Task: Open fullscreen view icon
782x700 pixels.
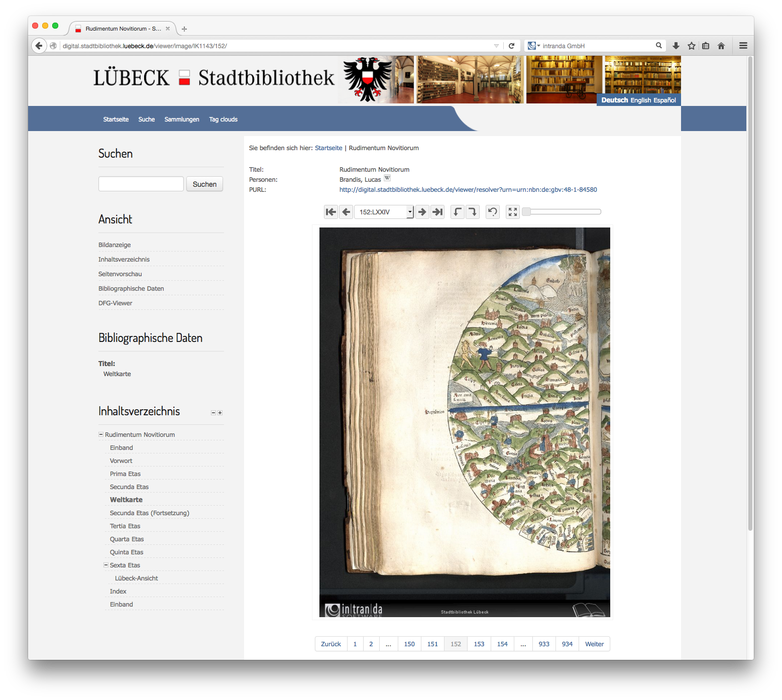Action: (x=512, y=212)
